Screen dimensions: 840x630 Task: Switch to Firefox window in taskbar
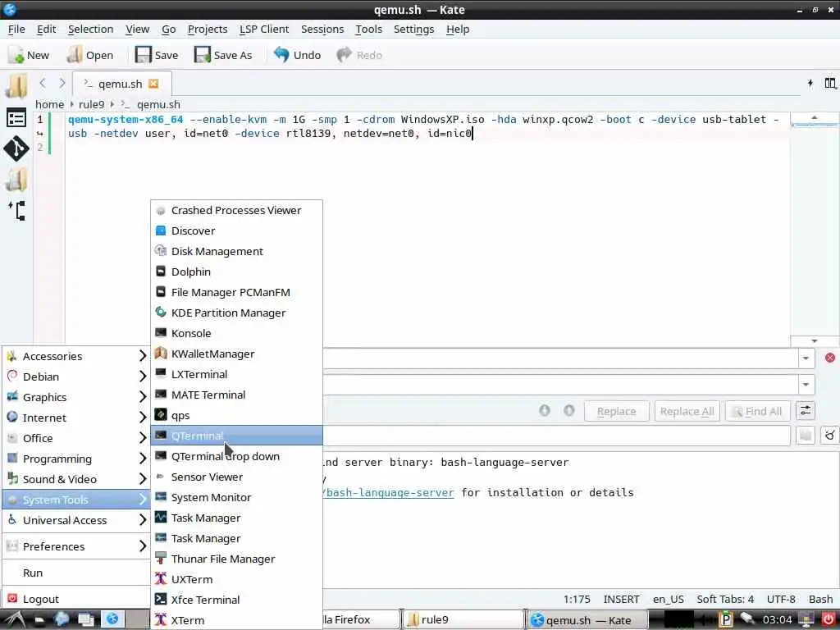click(x=361, y=620)
